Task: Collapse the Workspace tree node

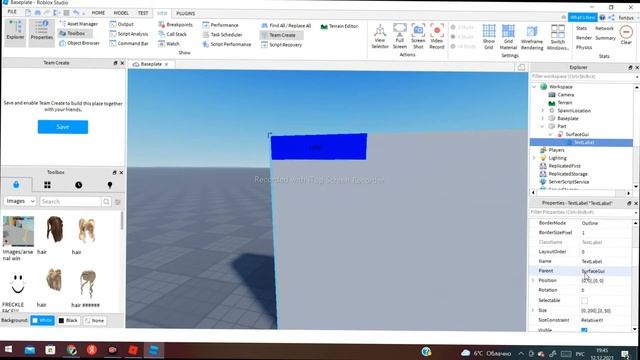Action: [534, 87]
